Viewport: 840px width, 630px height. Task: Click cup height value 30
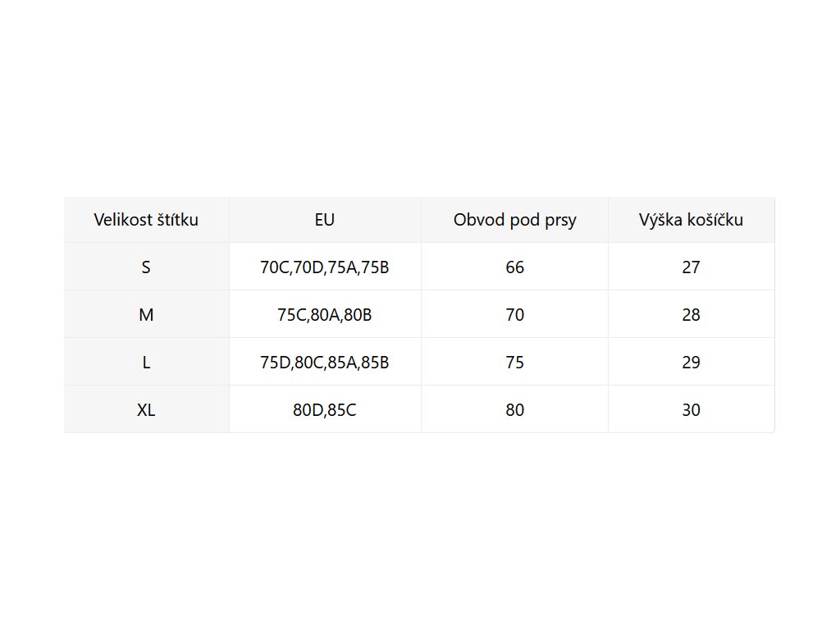pos(691,410)
